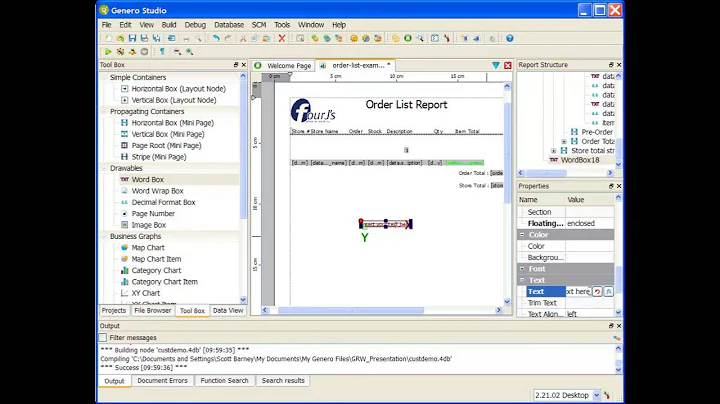Click the Save floppy disk icon
This screenshot has width=720, height=404.
pos(132,39)
